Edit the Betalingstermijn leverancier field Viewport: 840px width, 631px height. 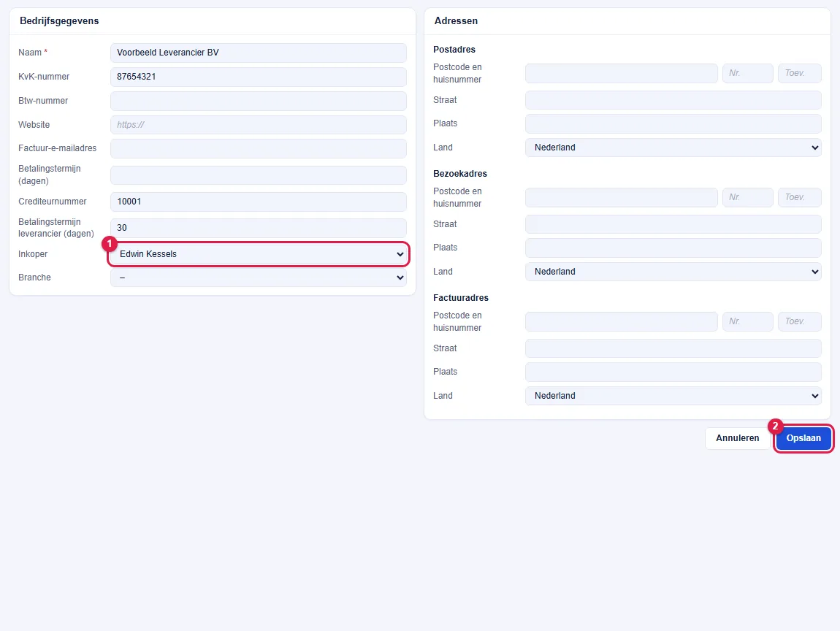[259, 228]
